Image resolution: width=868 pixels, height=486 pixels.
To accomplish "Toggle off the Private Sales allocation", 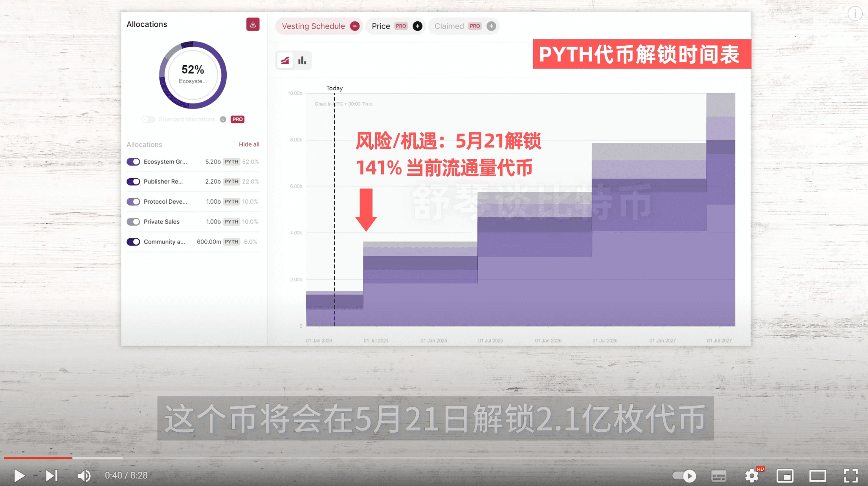I will 134,221.
